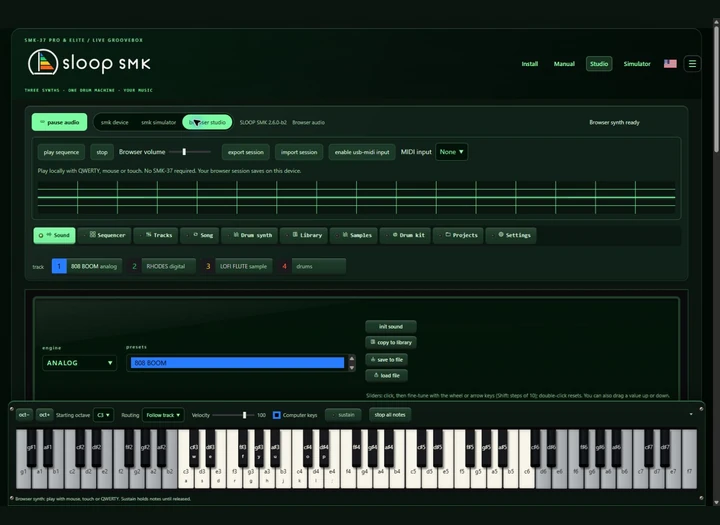The image size is (720, 525).
Task: Click pause audio toggle button
Action: pos(59,122)
